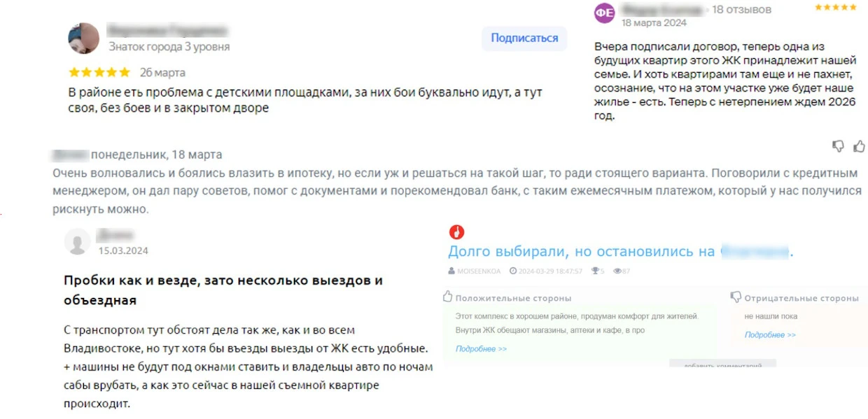The height and width of the screenshot is (419, 868).
Task: Click the thumbs-down icon beside Отрицательные стороны
Action: [x=736, y=297]
